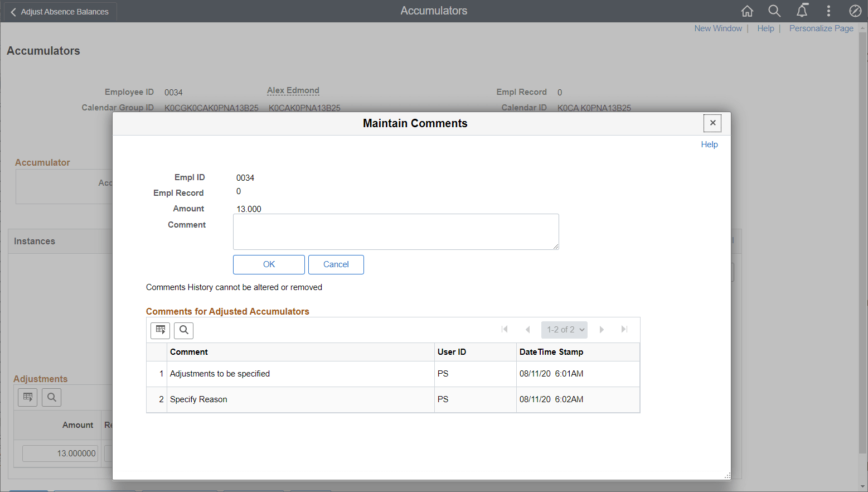View notifications bell
Screen dimensions: 868x492
802,11
